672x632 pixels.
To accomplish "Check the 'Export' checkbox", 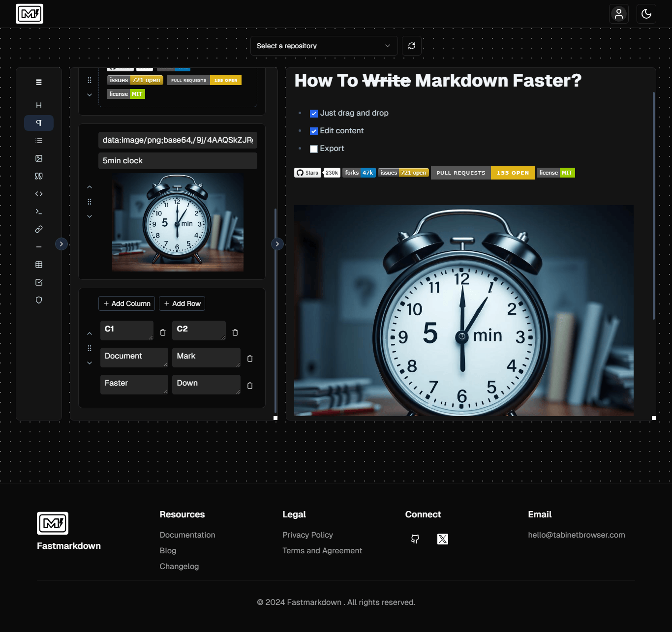I will pyautogui.click(x=314, y=149).
